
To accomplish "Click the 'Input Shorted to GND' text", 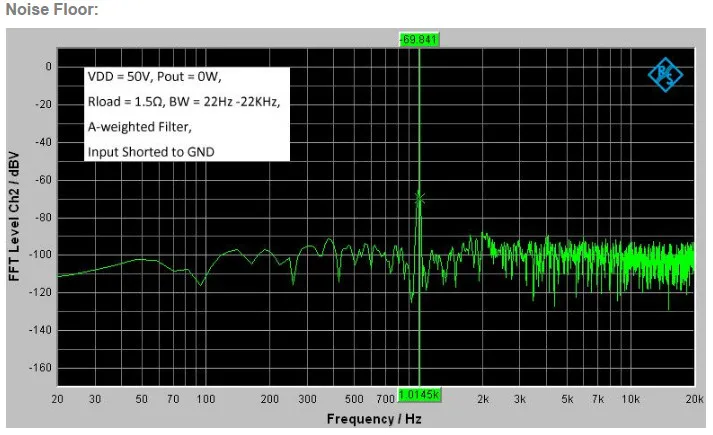I will point(151,152).
